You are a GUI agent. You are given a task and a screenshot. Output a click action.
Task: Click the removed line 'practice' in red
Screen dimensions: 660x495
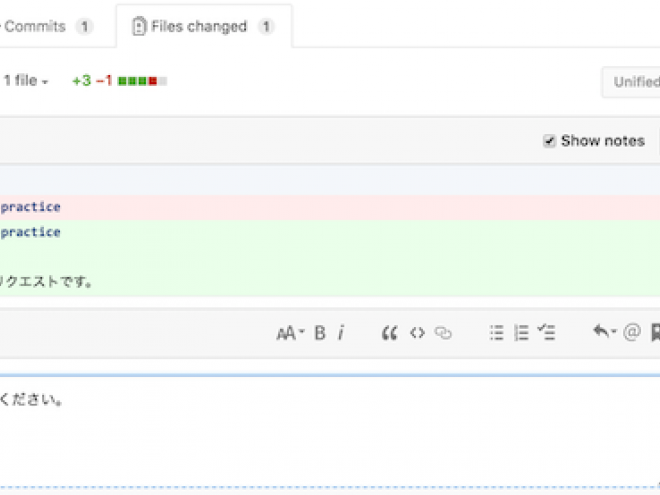pyautogui.click(x=330, y=207)
